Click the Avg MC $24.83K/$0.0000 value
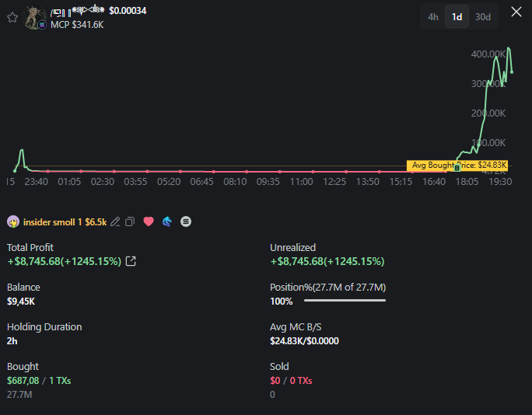532x415 pixels. (x=304, y=340)
